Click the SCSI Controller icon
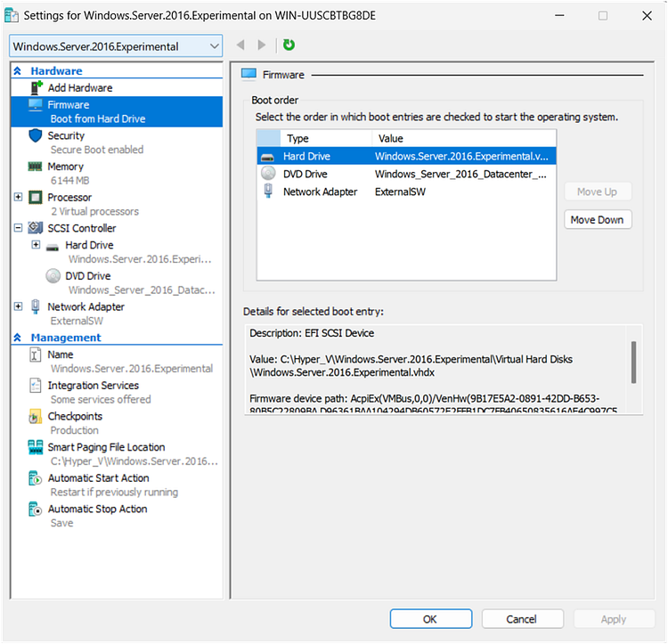Image resolution: width=668 pixels, height=644 pixels. click(36, 228)
